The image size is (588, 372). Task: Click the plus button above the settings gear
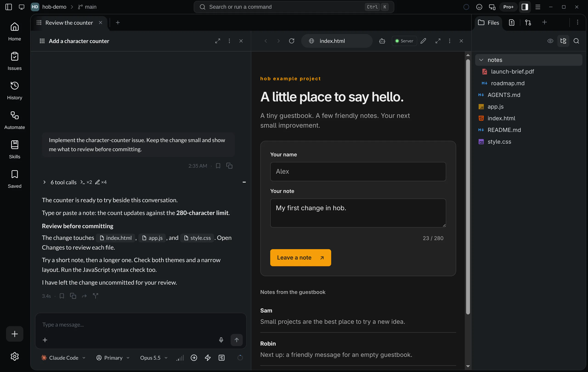point(15,334)
